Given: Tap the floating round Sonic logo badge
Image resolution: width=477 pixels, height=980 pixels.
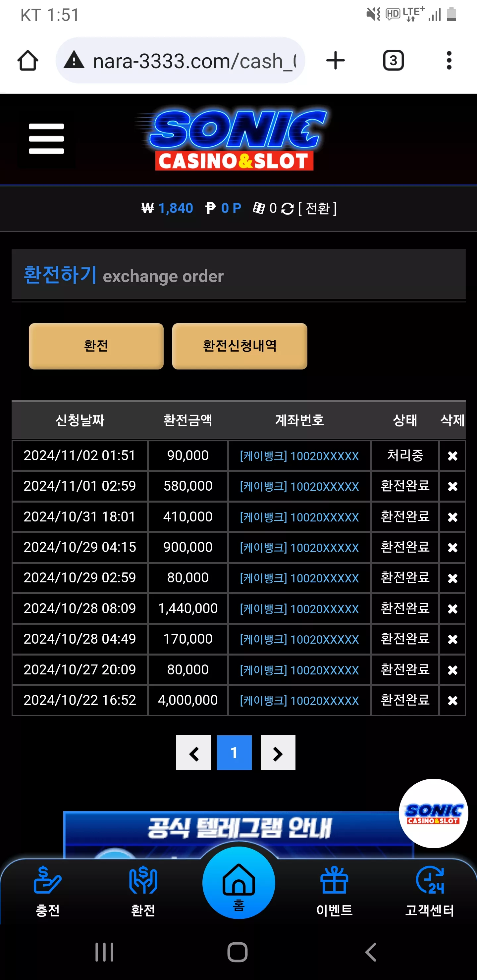Looking at the screenshot, I should click(x=433, y=813).
